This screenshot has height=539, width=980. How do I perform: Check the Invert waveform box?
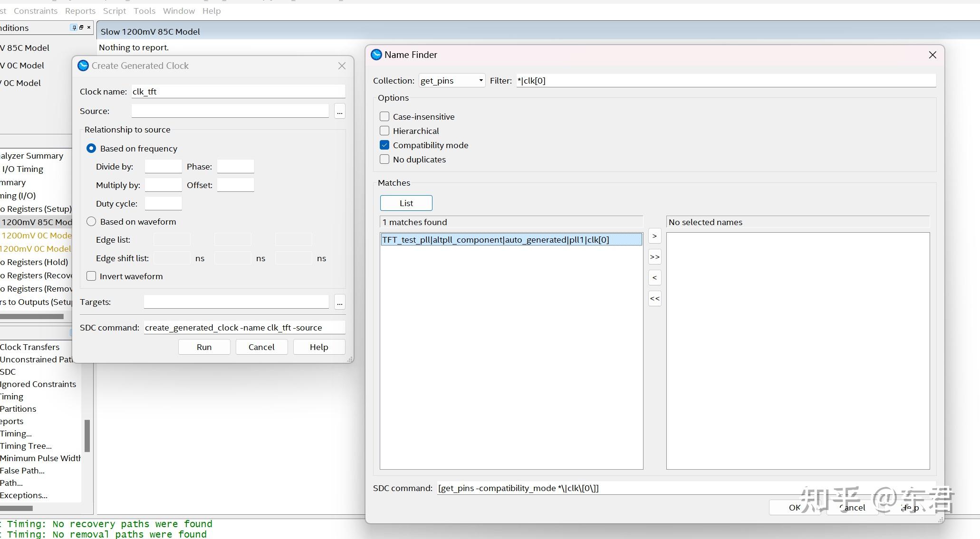click(91, 276)
